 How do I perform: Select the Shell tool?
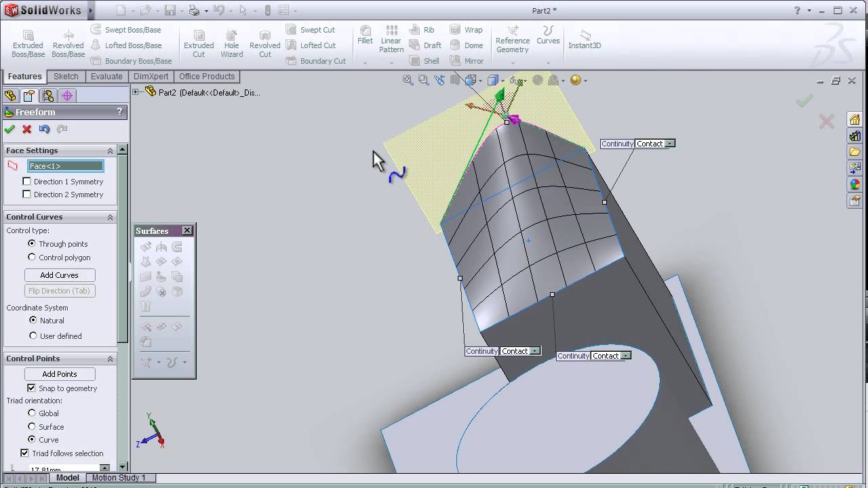tap(425, 61)
